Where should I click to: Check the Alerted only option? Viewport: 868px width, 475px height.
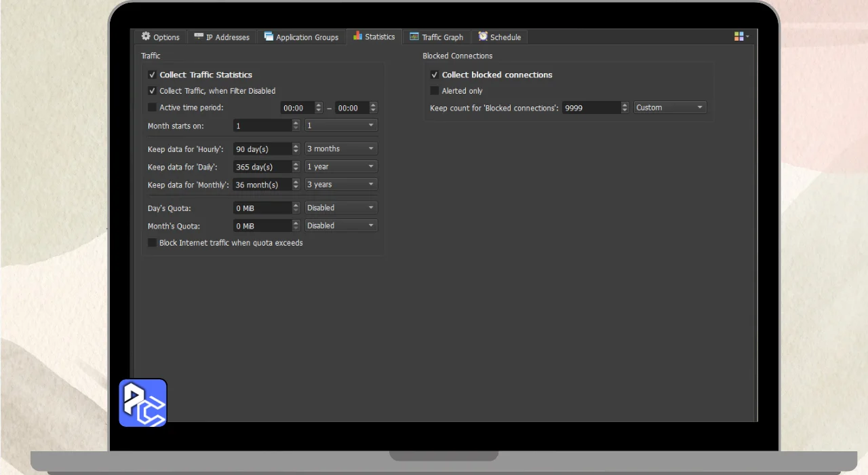tap(435, 91)
